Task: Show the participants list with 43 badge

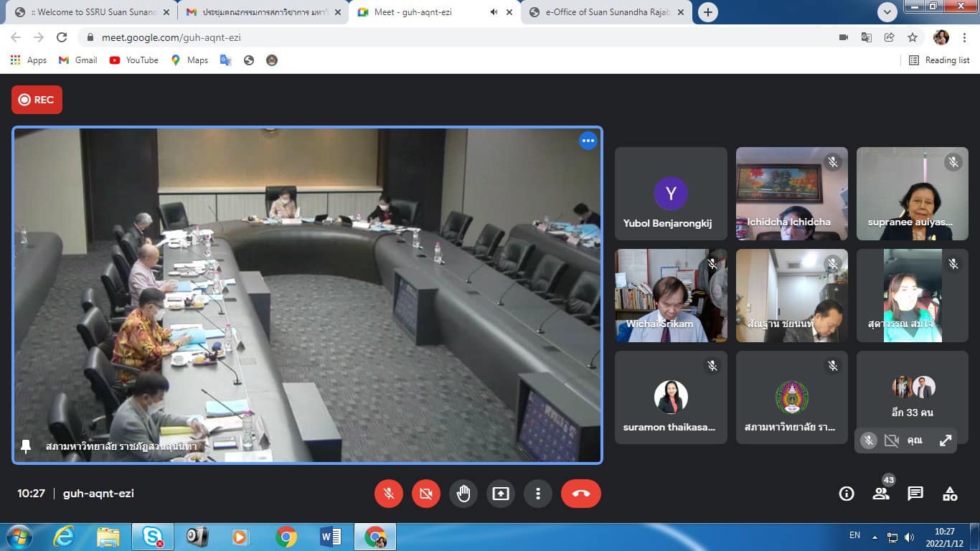Action: pos(881,494)
